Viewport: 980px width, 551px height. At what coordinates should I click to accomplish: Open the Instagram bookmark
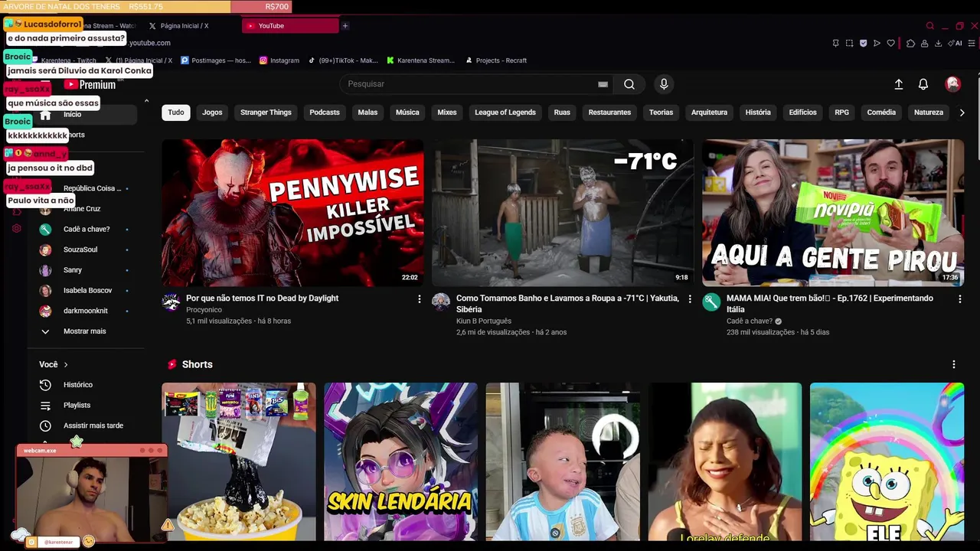pos(279,60)
